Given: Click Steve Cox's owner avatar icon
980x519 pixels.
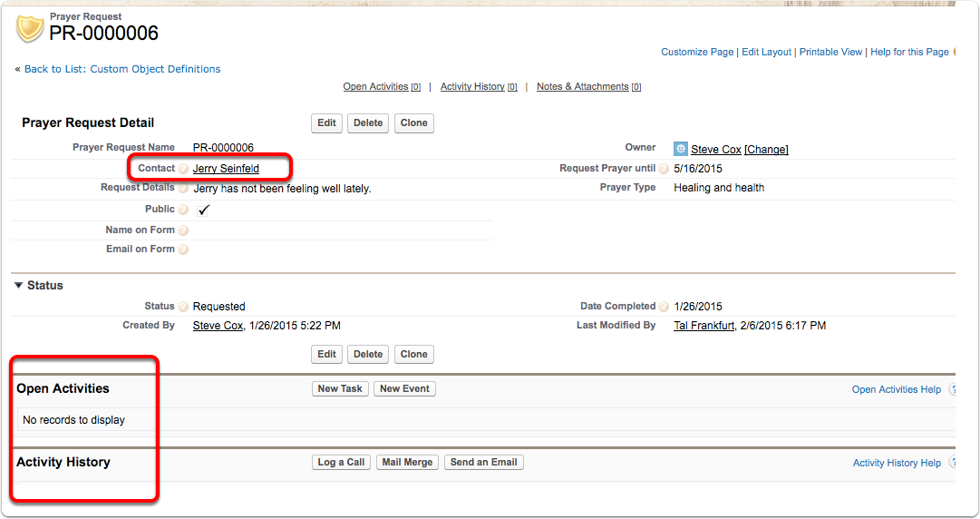Looking at the screenshot, I should tap(681, 149).
